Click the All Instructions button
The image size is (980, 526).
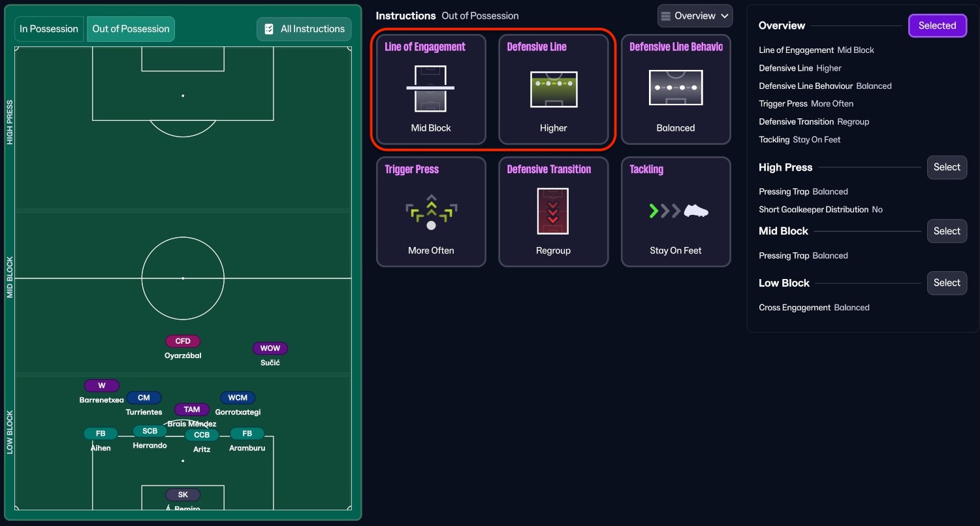coord(304,29)
